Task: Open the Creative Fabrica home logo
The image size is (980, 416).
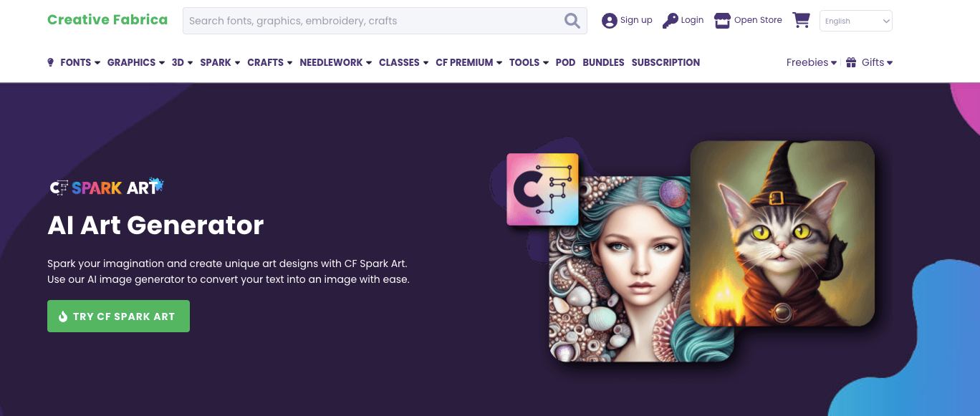Action: (x=107, y=20)
